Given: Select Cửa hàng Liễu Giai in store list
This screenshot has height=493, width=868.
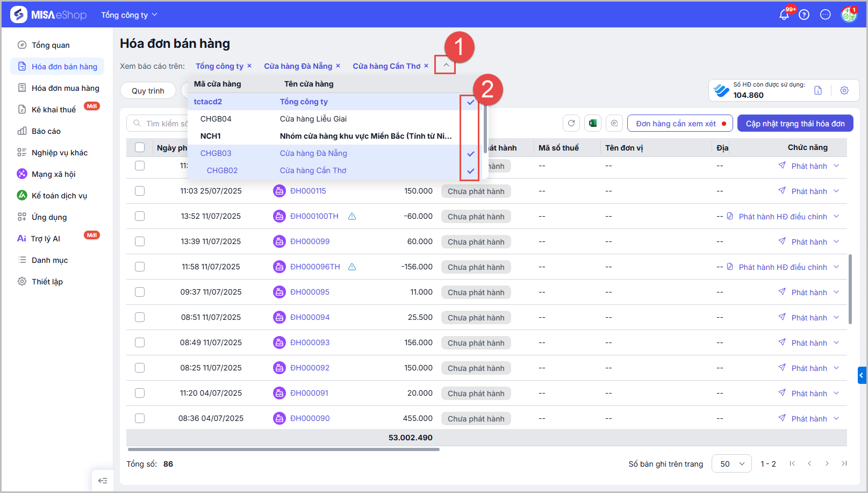Looking at the screenshot, I should 313,119.
